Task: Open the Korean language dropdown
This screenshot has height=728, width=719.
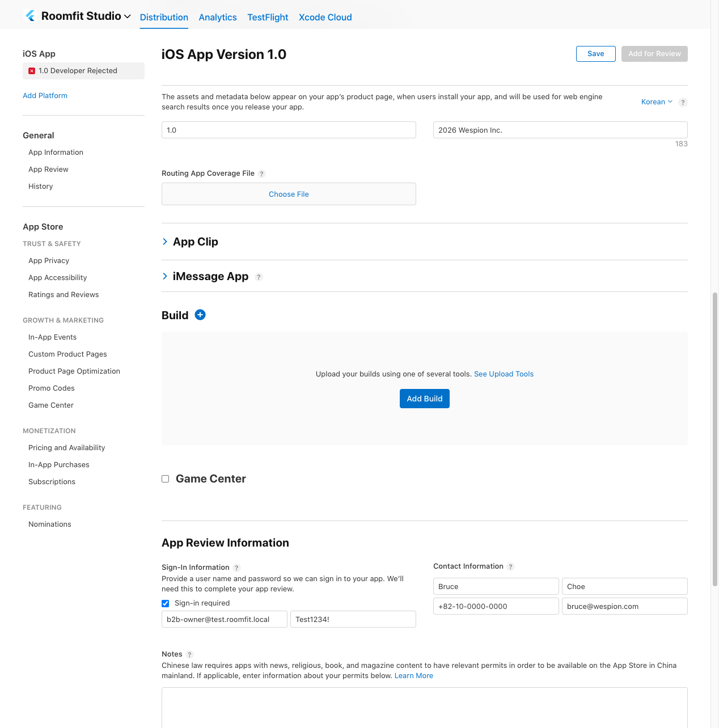Action: point(657,102)
